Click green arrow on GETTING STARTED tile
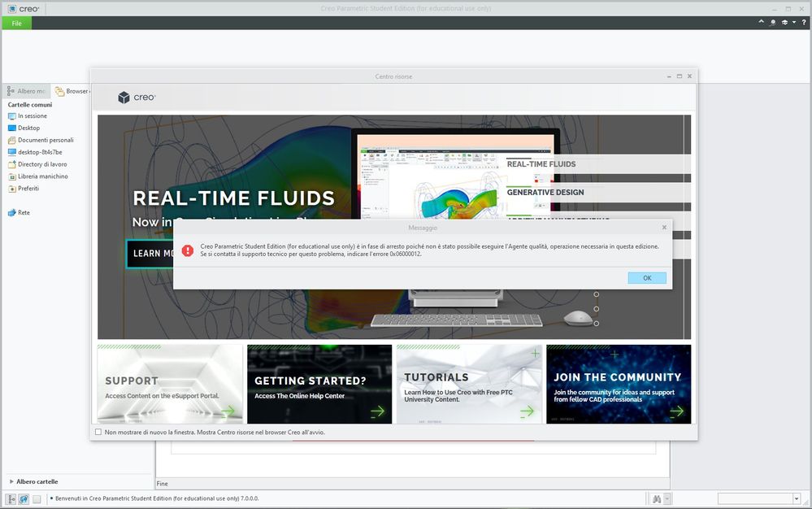812x509 pixels. (x=377, y=411)
